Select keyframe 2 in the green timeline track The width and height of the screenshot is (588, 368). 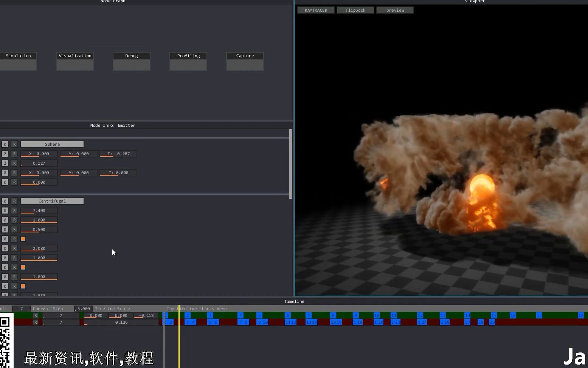click(188, 315)
